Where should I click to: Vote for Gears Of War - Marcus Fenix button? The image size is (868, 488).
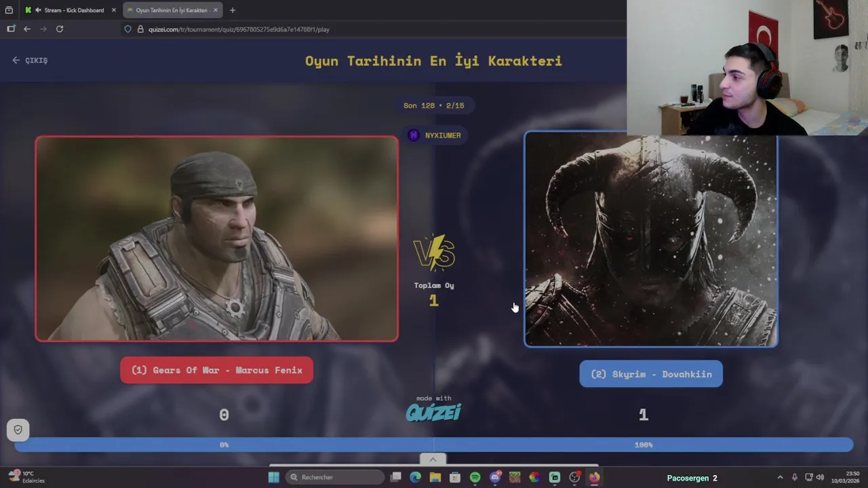pyautogui.click(x=217, y=370)
